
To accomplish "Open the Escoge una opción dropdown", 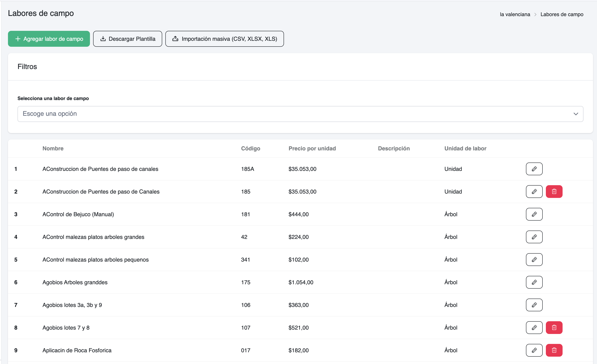I will [x=300, y=114].
